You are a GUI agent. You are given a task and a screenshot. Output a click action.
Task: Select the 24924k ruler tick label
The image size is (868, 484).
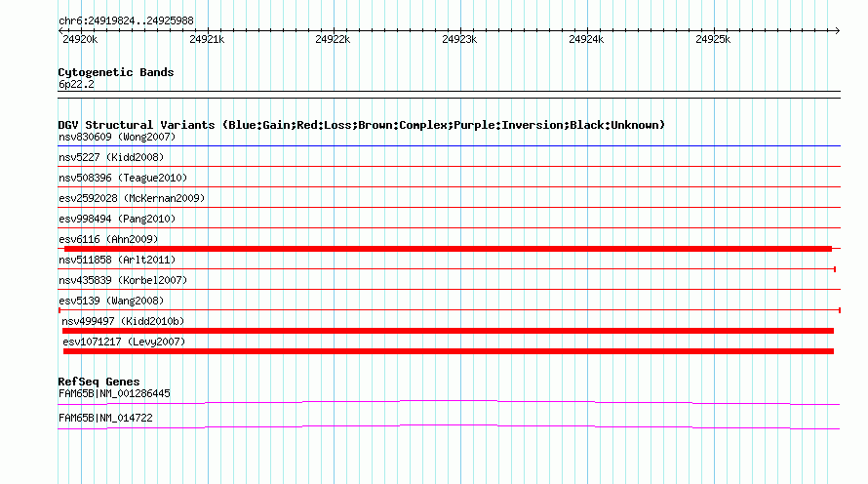coord(586,39)
